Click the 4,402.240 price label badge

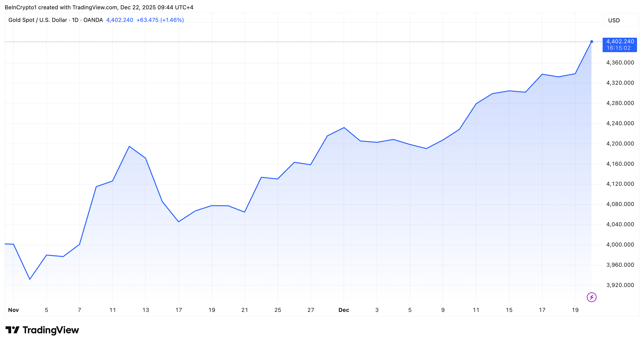(620, 42)
